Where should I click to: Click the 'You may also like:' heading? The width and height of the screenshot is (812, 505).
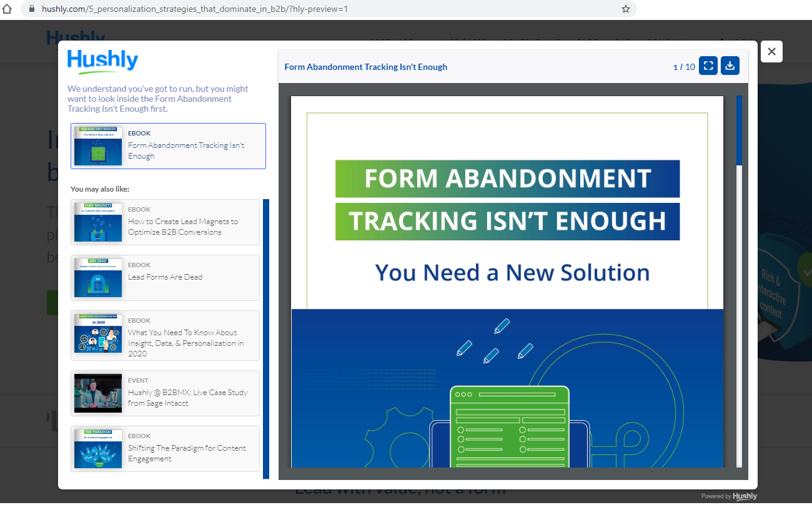coord(100,189)
